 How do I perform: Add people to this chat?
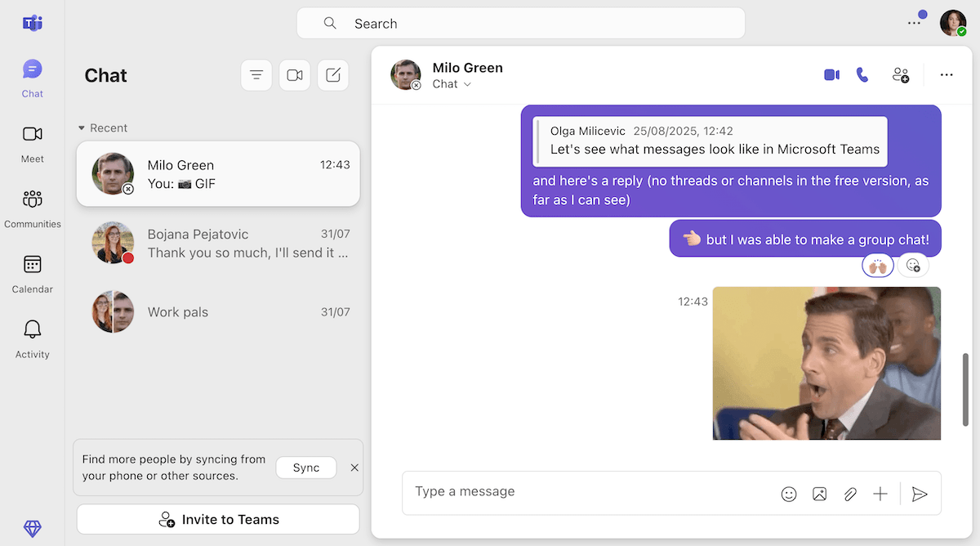pos(901,75)
